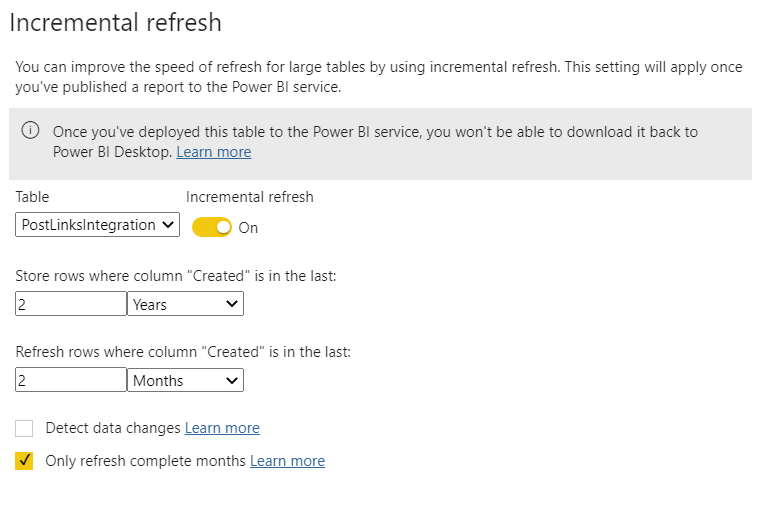
Task: Open Learn more beside Detect data changes
Action: [x=222, y=428]
